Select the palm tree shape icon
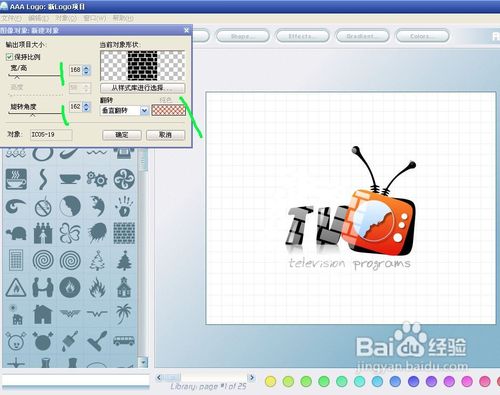The image size is (500, 395). 123,314
